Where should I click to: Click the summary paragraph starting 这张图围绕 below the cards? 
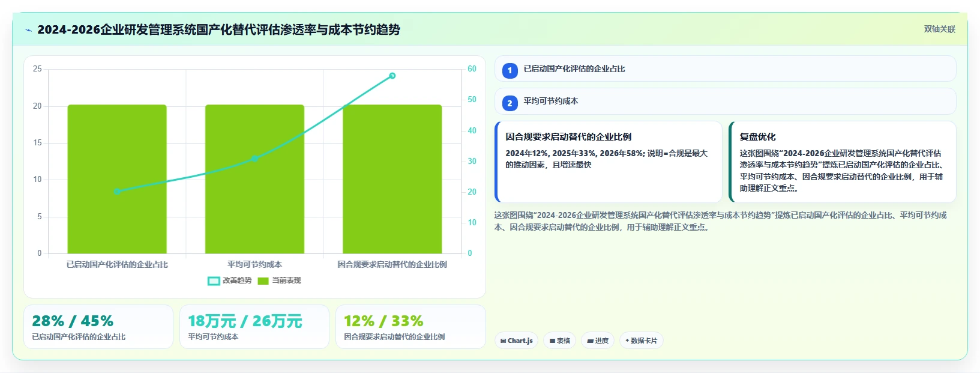(x=721, y=221)
